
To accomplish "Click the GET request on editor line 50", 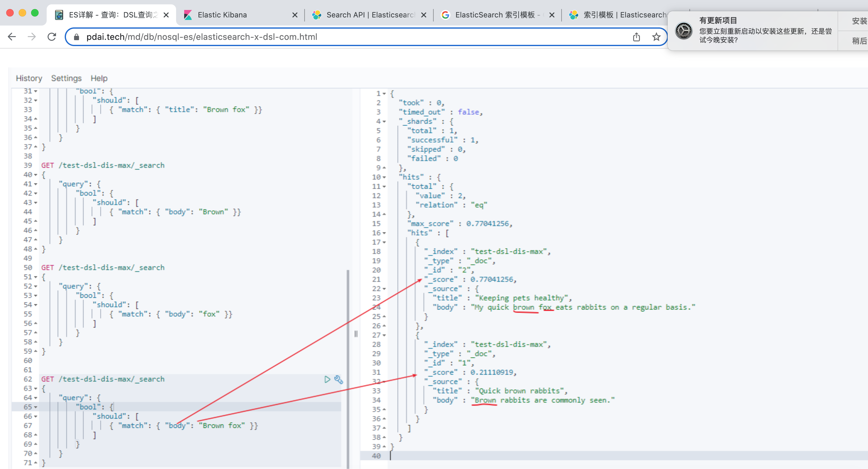I will [103, 268].
